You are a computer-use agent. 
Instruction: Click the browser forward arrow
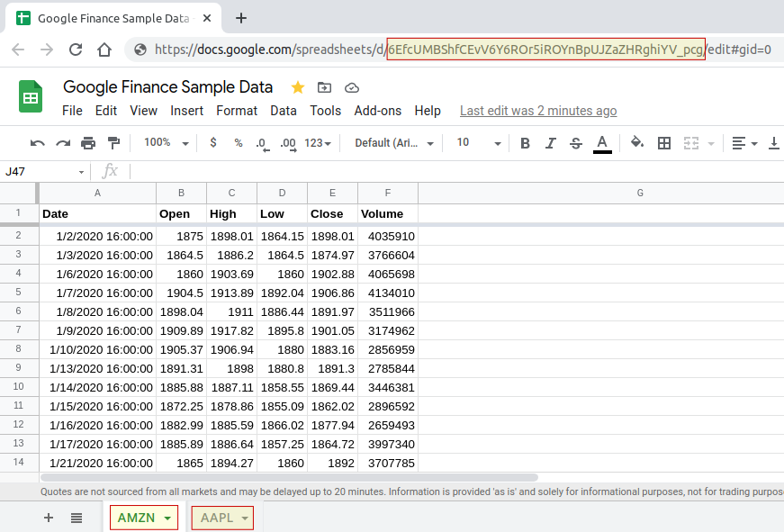pyautogui.click(x=47, y=50)
